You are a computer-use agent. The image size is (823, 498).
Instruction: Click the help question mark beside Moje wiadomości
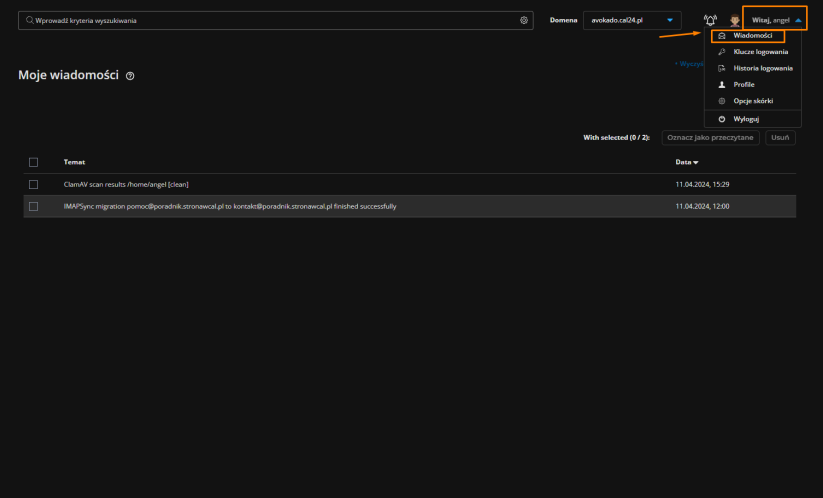[130, 76]
